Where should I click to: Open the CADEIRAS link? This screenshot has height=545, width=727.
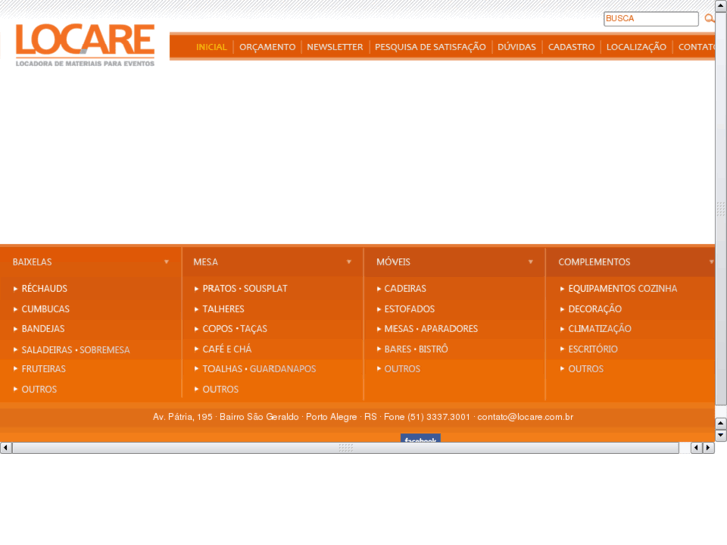405,289
